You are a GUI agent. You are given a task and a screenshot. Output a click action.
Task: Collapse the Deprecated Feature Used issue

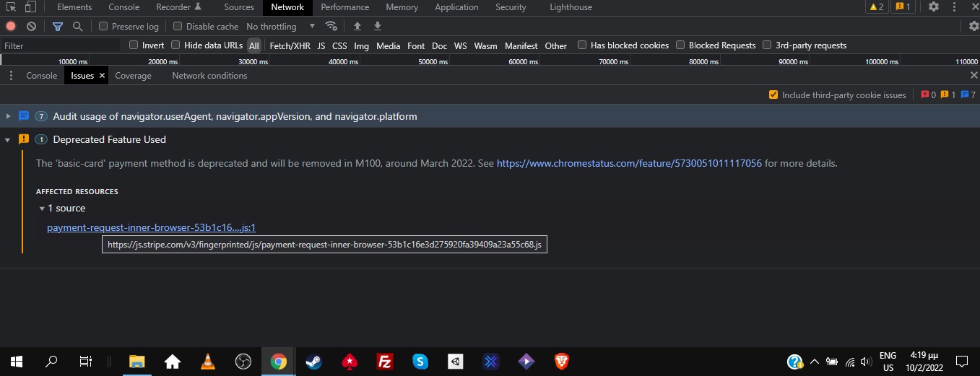point(9,139)
